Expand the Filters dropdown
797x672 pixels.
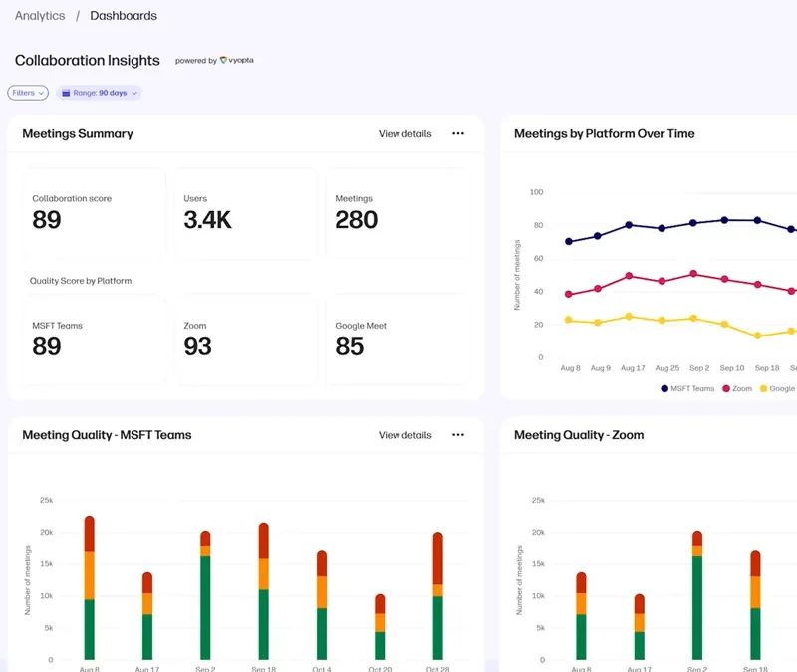pyautogui.click(x=28, y=93)
